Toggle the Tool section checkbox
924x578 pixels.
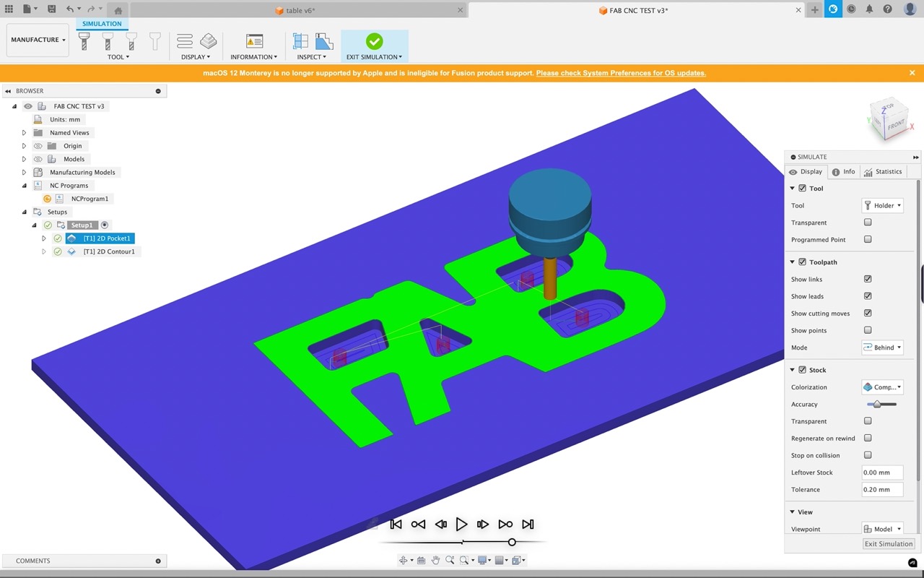pos(802,189)
